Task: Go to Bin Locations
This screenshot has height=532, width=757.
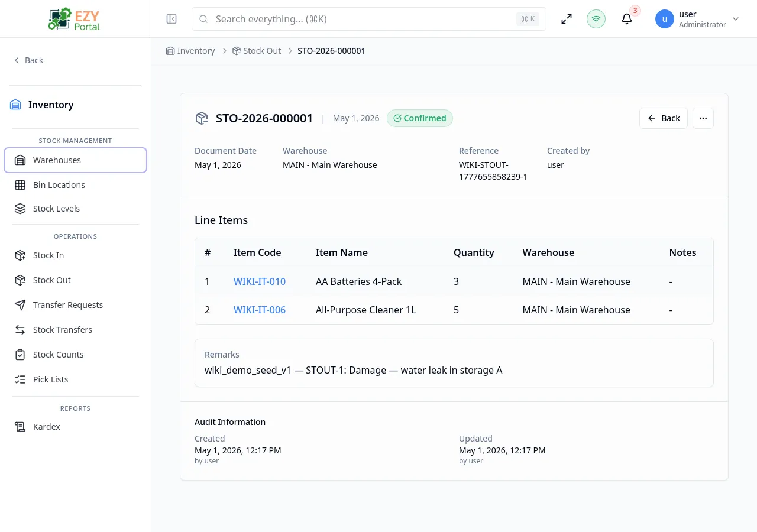Action: pyautogui.click(x=75, y=185)
